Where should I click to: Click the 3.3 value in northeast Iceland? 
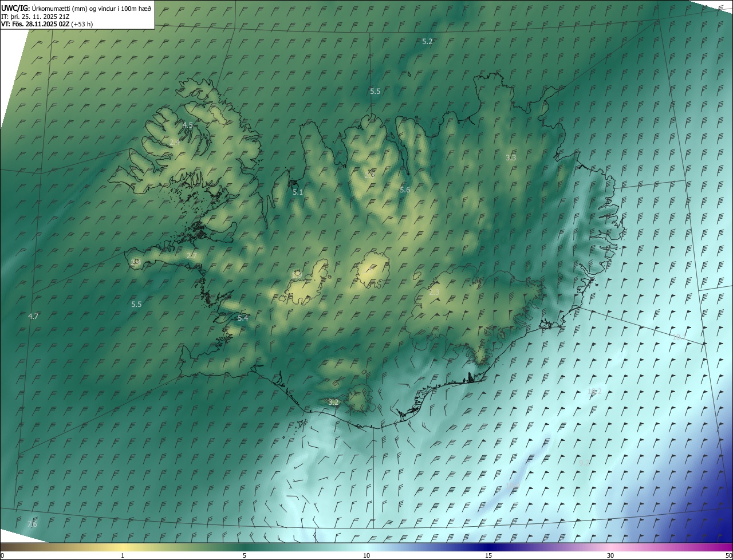511,157
